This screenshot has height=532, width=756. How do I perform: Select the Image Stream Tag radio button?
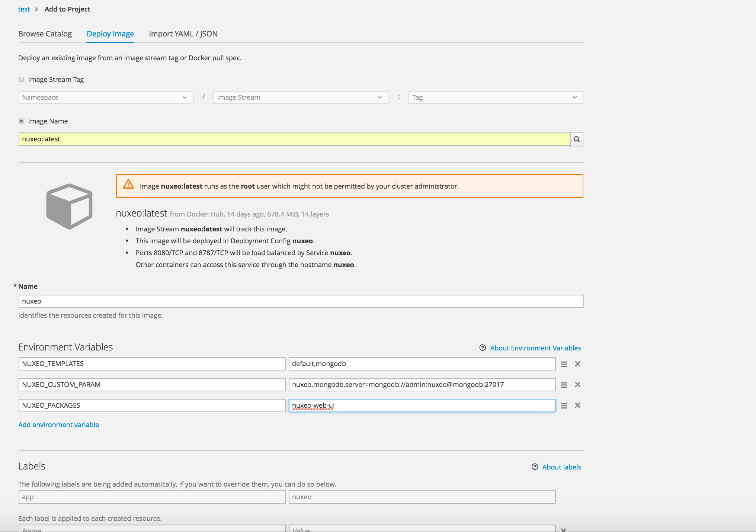21,79
